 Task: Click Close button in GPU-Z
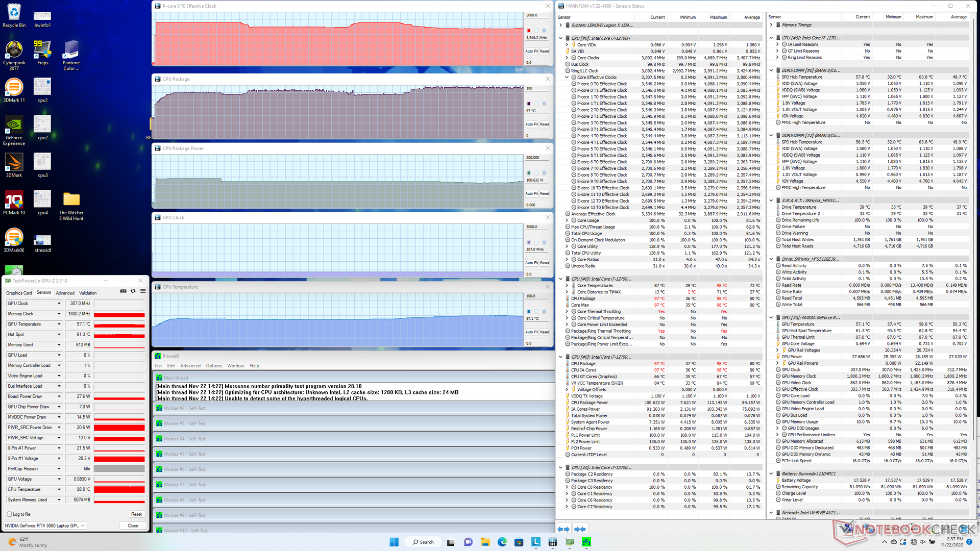click(x=133, y=525)
